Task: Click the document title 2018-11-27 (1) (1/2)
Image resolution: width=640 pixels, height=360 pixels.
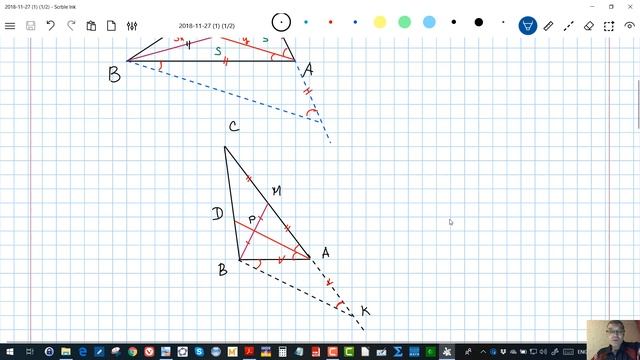Action: [207, 26]
